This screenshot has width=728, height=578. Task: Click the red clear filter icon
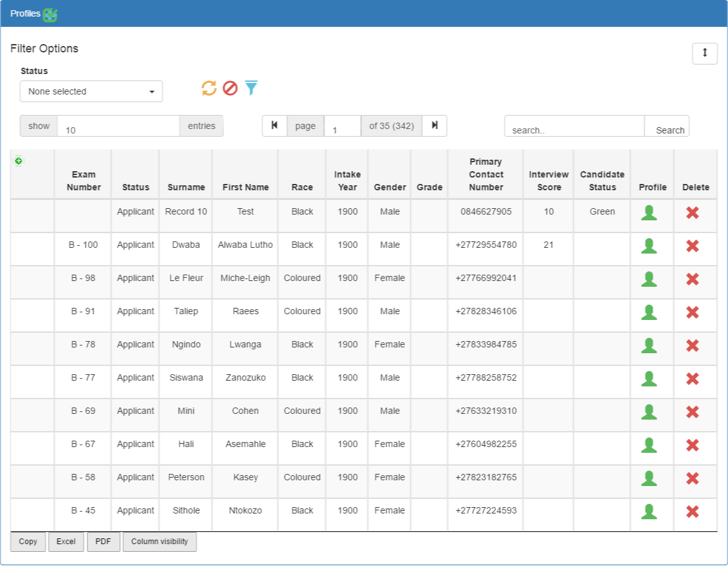231,87
